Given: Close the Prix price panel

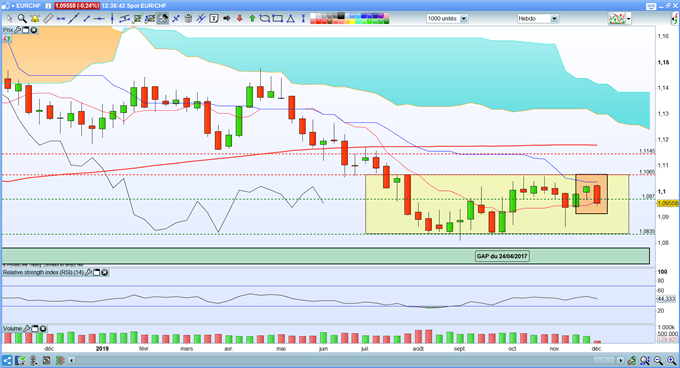Looking at the screenshot, I should pos(33,30).
